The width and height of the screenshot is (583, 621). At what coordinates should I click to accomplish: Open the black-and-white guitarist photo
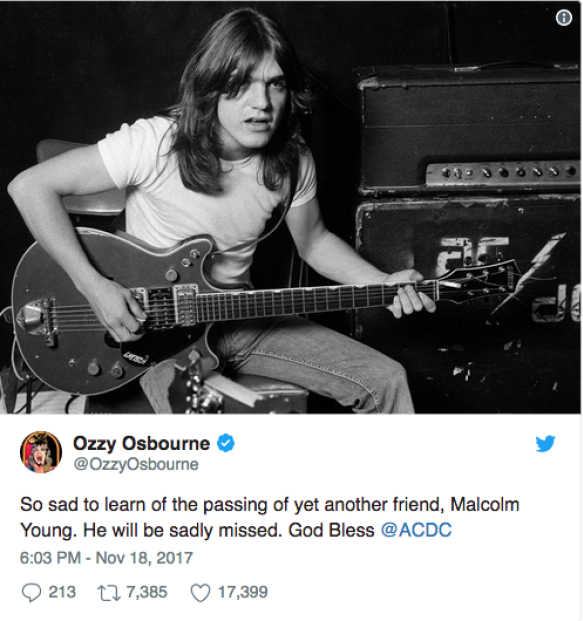[290, 207]
